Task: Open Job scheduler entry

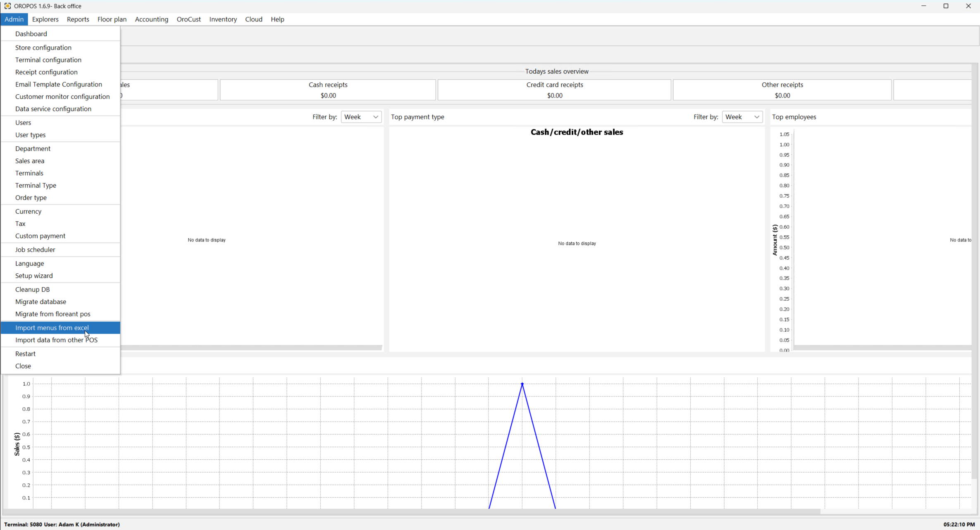Action: click(x=60, y=250)
